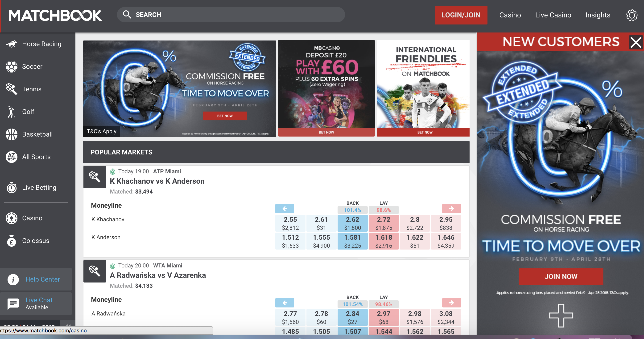Close the New Customers promo panel
The width and height of the screenshot is (644, 339).
(636, 42)
